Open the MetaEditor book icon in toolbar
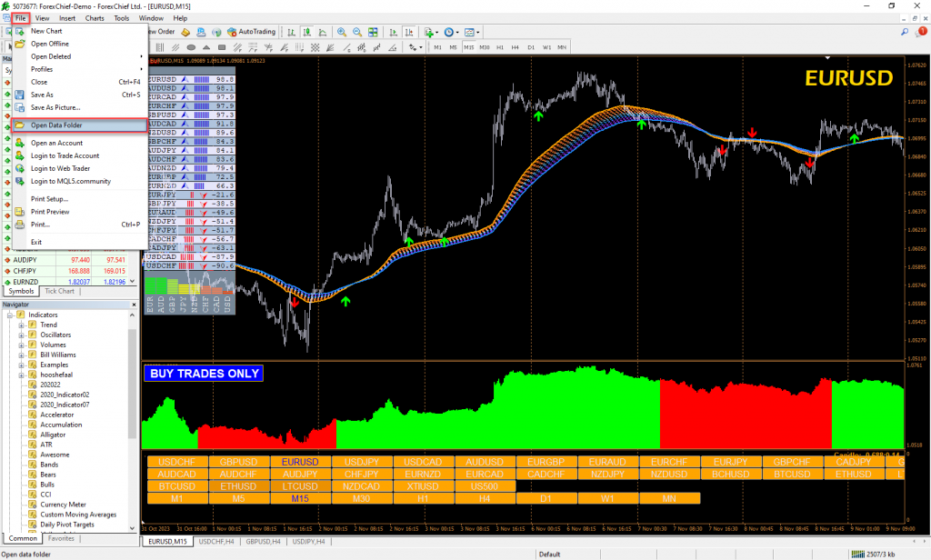 coord(185,32)
